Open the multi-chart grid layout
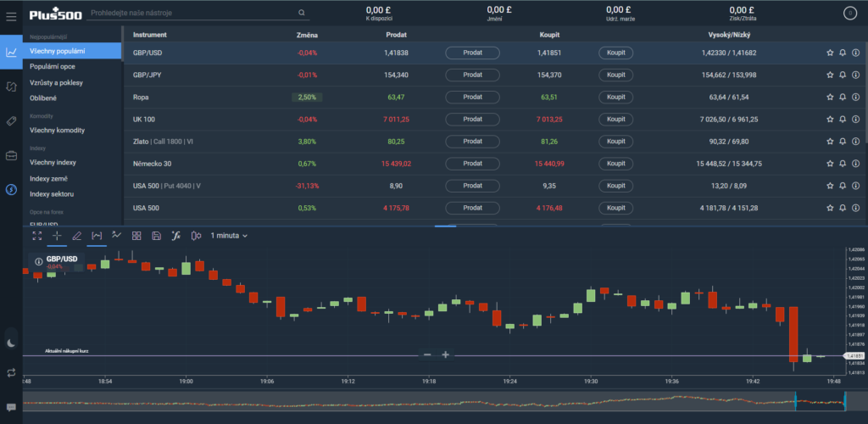This screenshot has width=868, height=424. [x=136, y=236]
